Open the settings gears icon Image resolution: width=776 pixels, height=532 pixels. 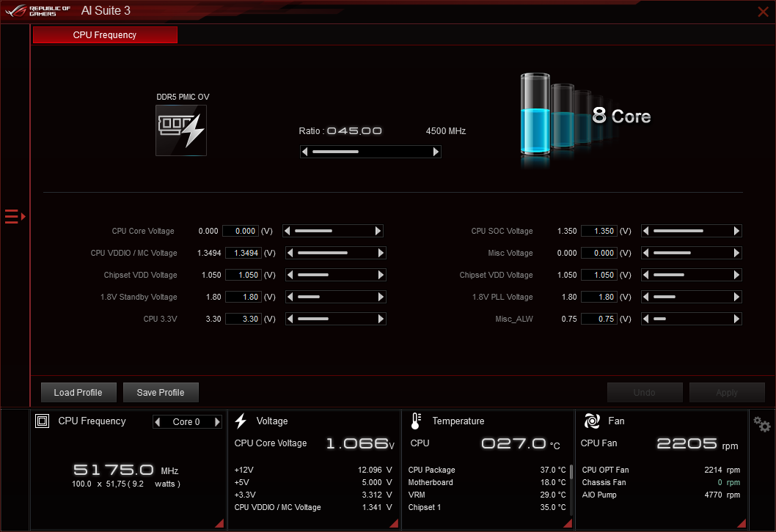click(x=761, y=424)
